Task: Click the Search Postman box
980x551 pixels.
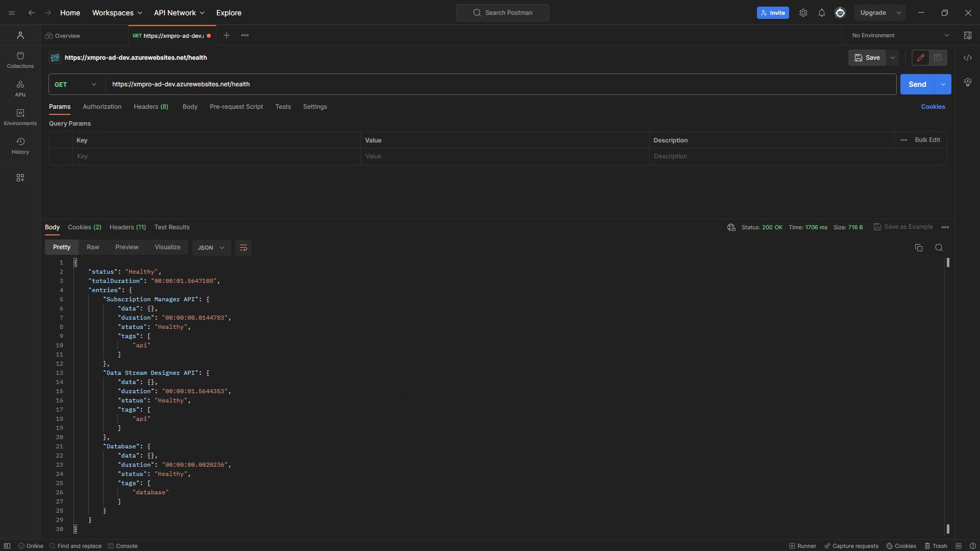Action: pyautogui.click(x=503, y=13)
